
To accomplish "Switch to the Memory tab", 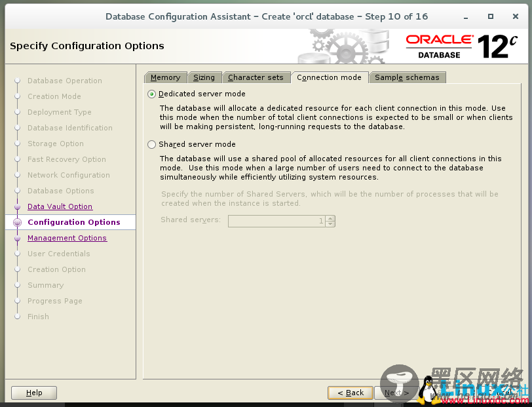I will 165,77.
